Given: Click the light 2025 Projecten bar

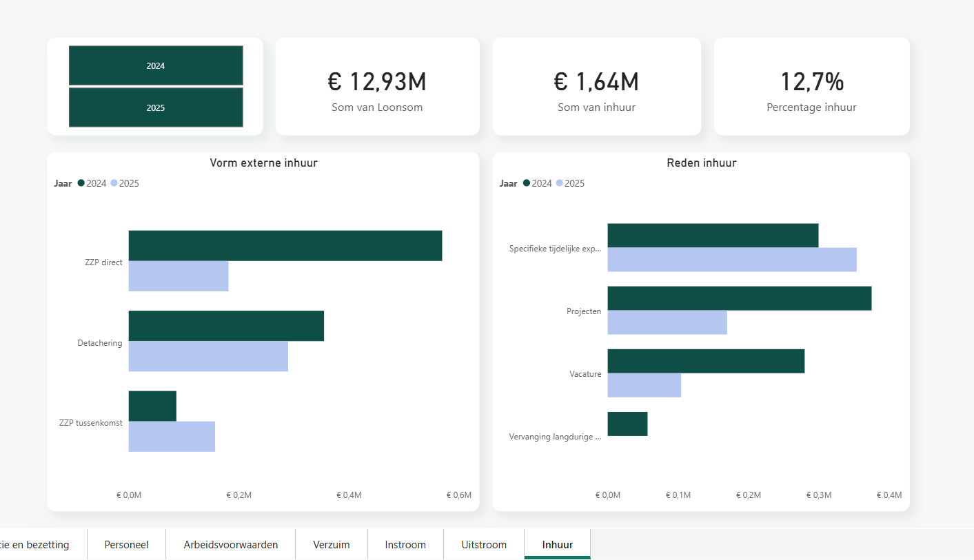Looking at the screenshot, I should 667,322.
